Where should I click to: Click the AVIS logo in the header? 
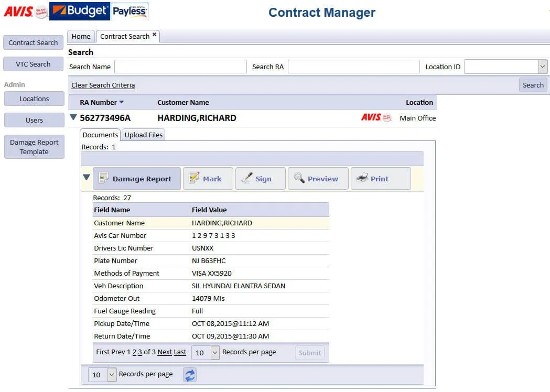[x=17, y=11]
